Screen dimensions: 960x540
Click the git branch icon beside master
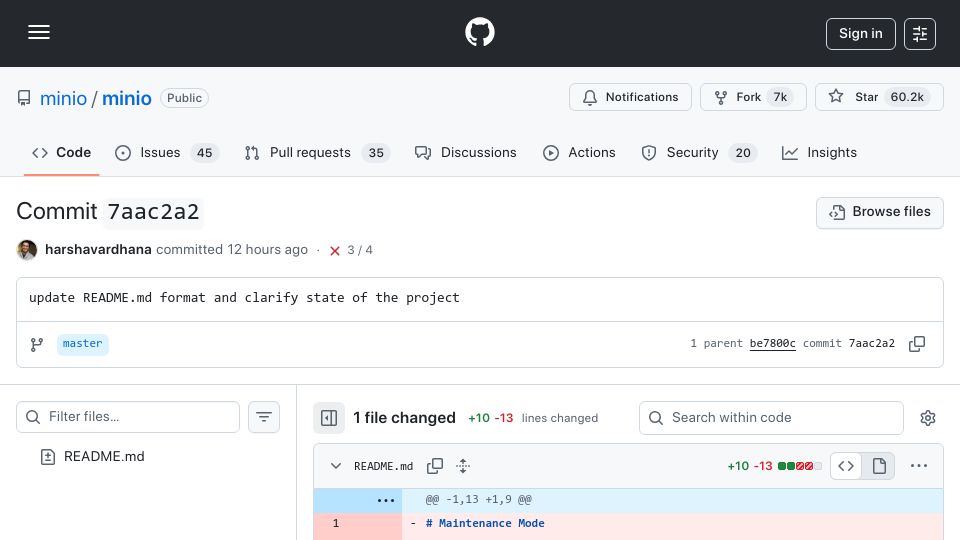pos(37,345)
